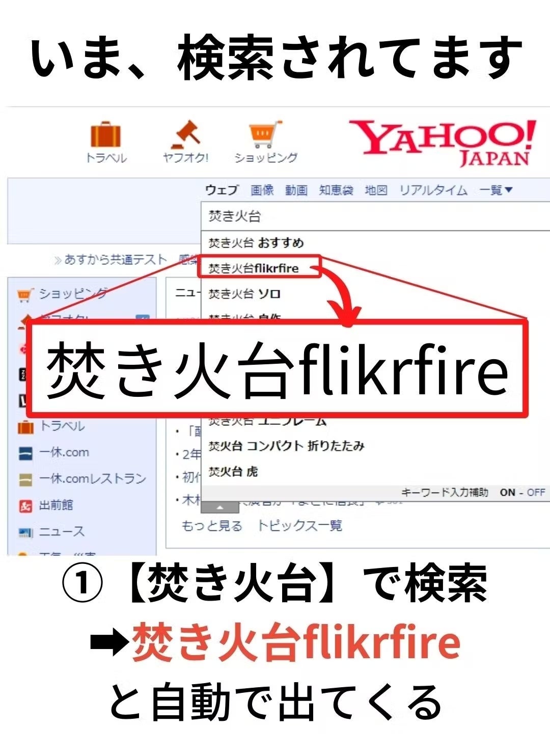Switch to the 知恵袋 search tab

click(x=336, y=190)
